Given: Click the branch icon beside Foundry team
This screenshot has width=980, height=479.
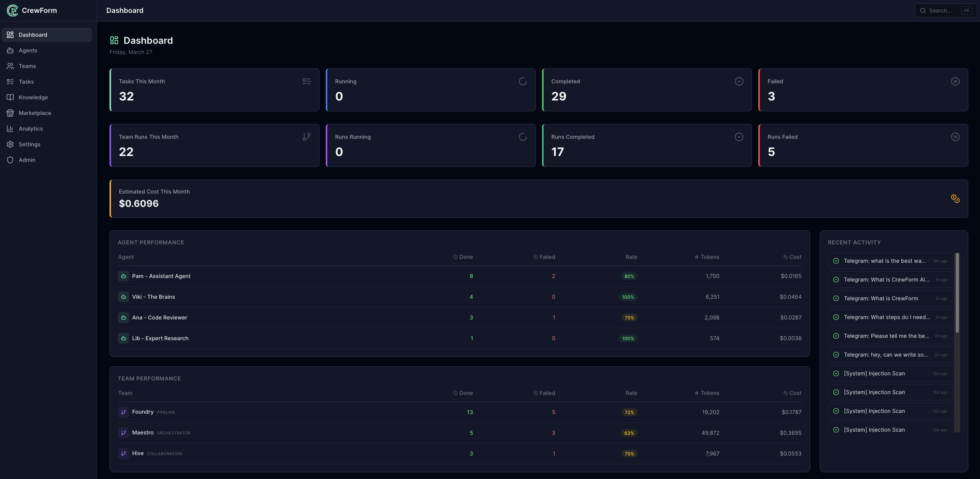Looking at the screenshot, I should coord(124,412).
